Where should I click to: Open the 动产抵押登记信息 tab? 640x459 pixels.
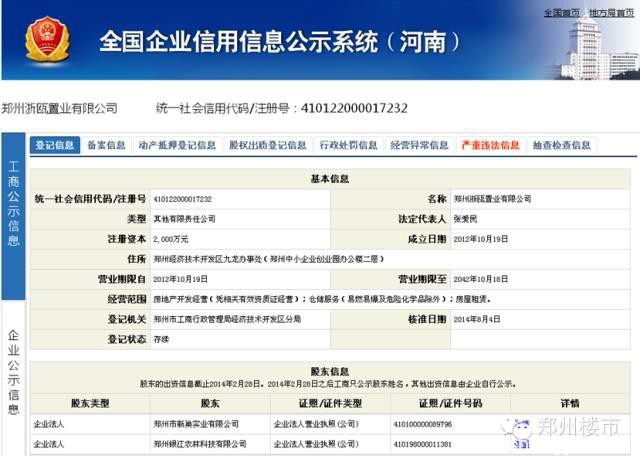click(177, 145)
